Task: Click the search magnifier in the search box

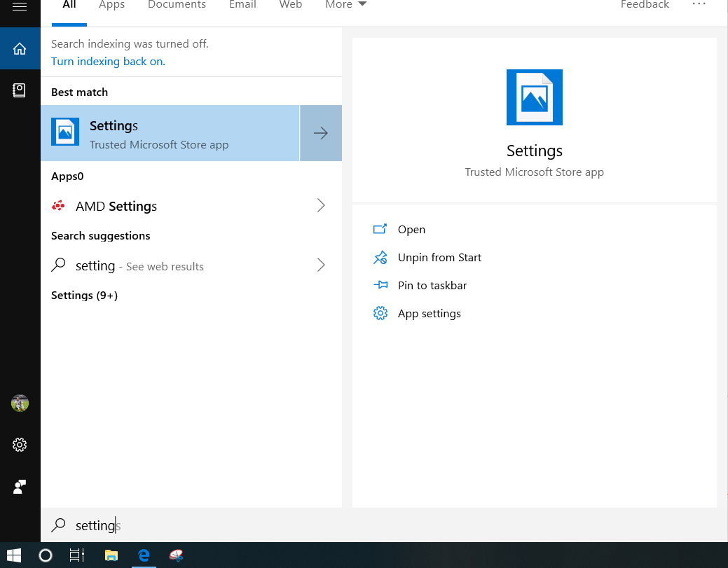Action: (x=58, y=525)
